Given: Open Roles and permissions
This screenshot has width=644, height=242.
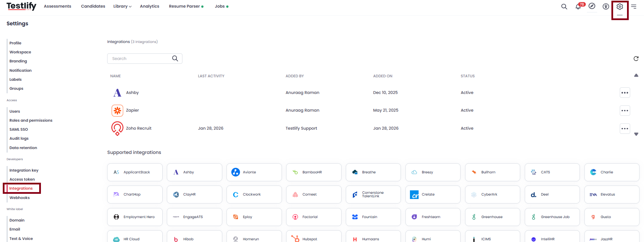Looking at the screenshot, I should point(31,120).
